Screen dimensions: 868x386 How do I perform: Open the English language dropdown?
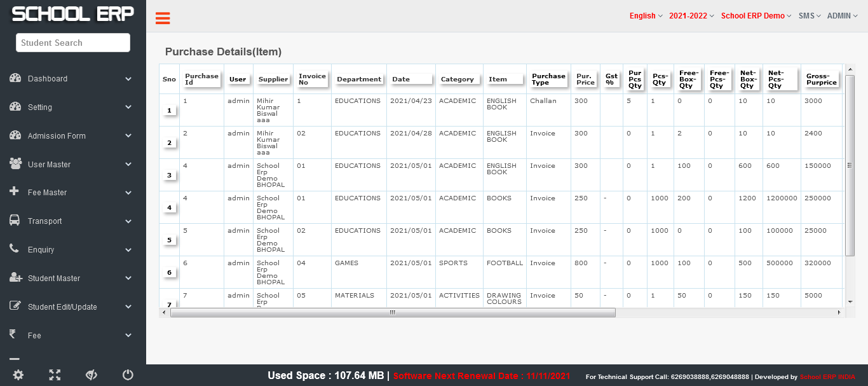click(646, 16)
